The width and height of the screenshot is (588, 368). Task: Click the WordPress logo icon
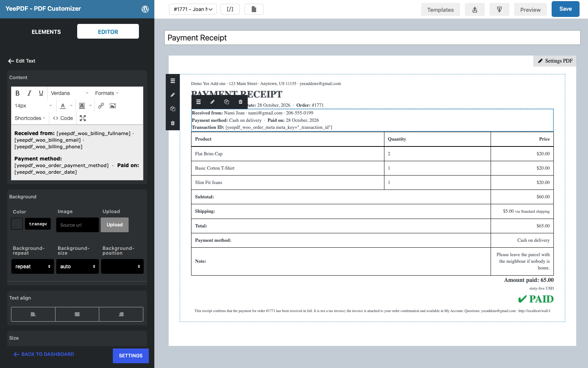point(145,9)
